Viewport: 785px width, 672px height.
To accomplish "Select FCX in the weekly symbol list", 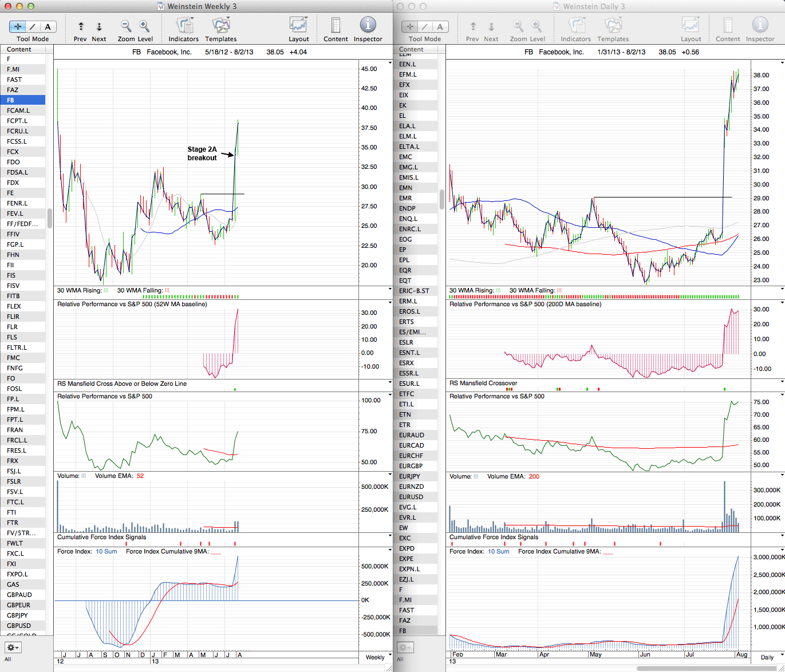I will [x=13, y=152].
